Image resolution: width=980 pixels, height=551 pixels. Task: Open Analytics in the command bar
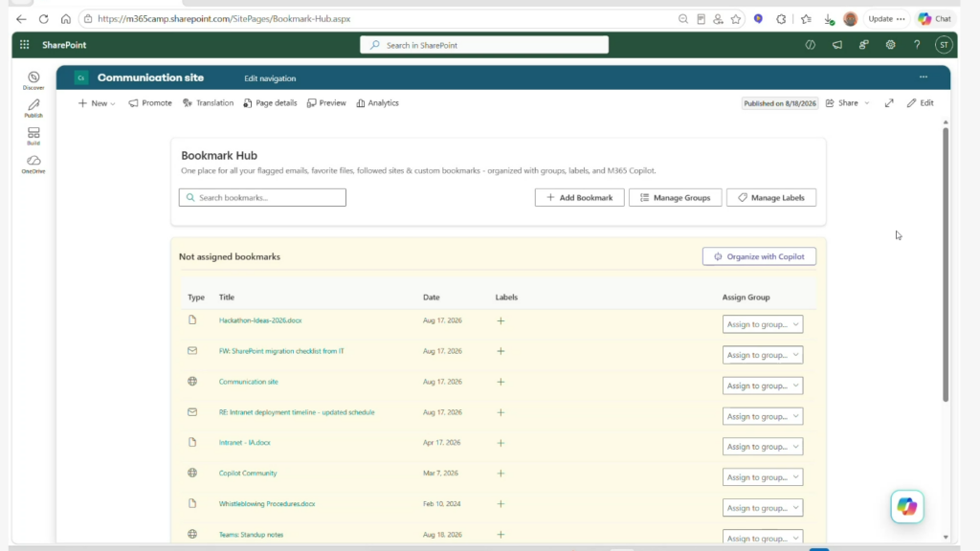point(377,103)
